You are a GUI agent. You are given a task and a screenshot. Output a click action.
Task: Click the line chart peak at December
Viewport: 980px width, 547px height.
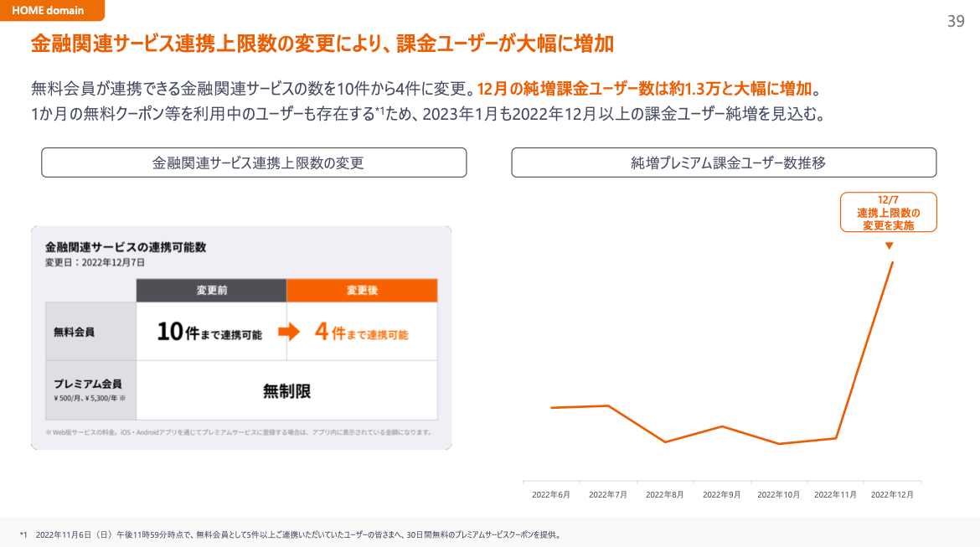point(892,262)
